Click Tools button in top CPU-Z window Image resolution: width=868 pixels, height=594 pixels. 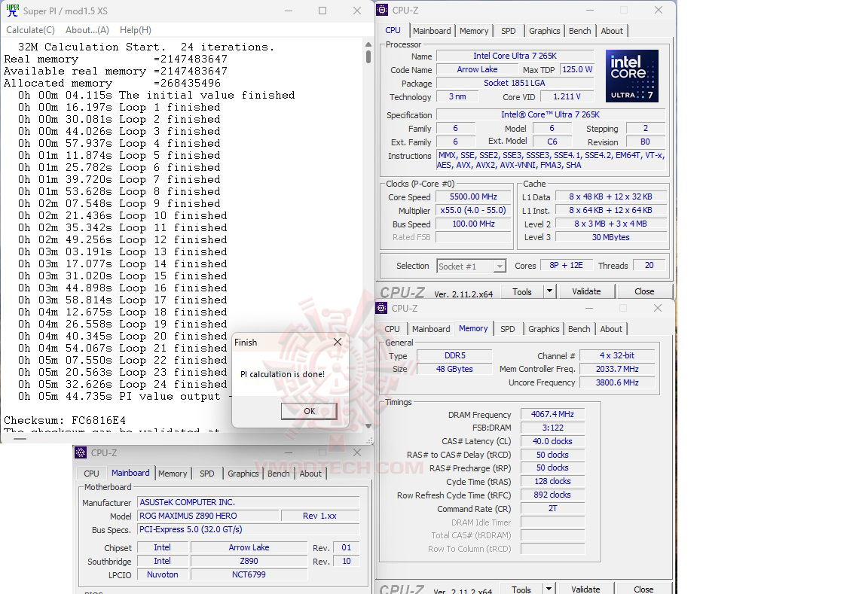tap(522, 291)
